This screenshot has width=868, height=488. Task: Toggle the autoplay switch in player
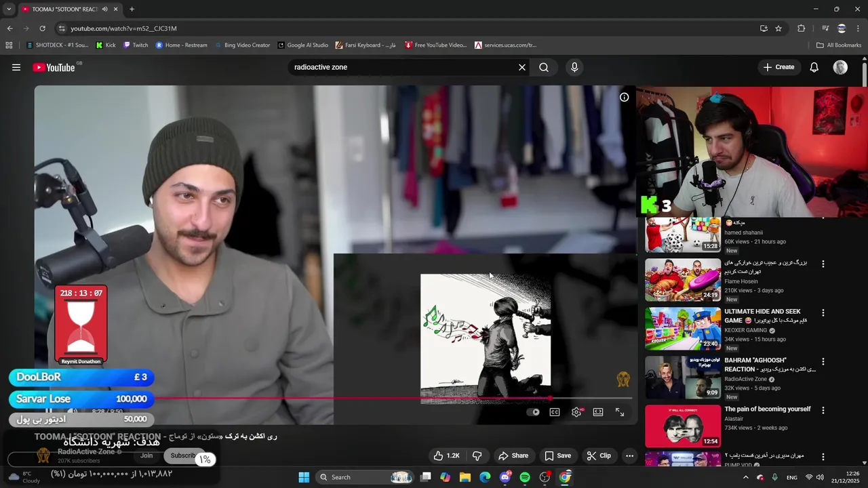click(x=534, y=412)
